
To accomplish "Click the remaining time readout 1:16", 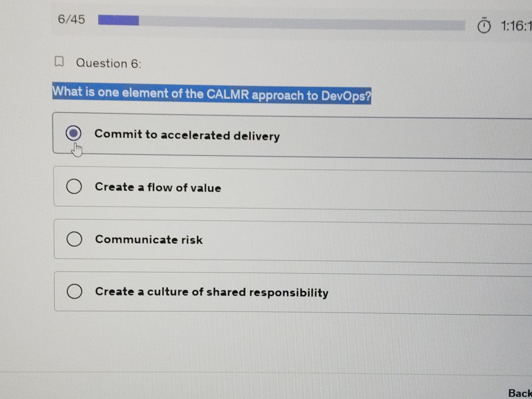I will pyautogui.click(x=514, y=26).
